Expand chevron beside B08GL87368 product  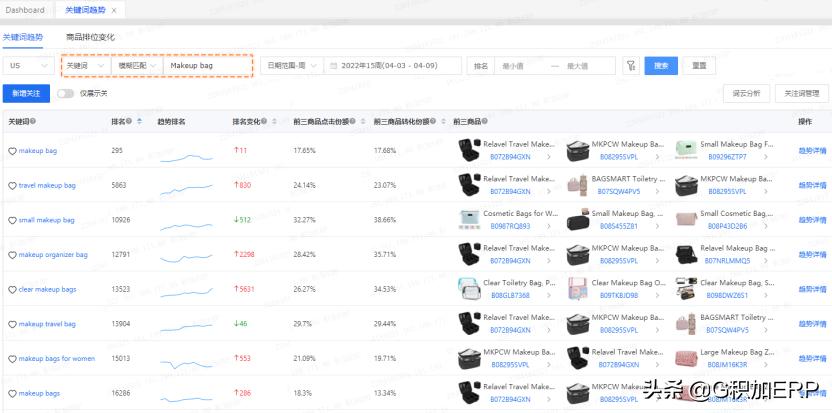click(549, 296)
